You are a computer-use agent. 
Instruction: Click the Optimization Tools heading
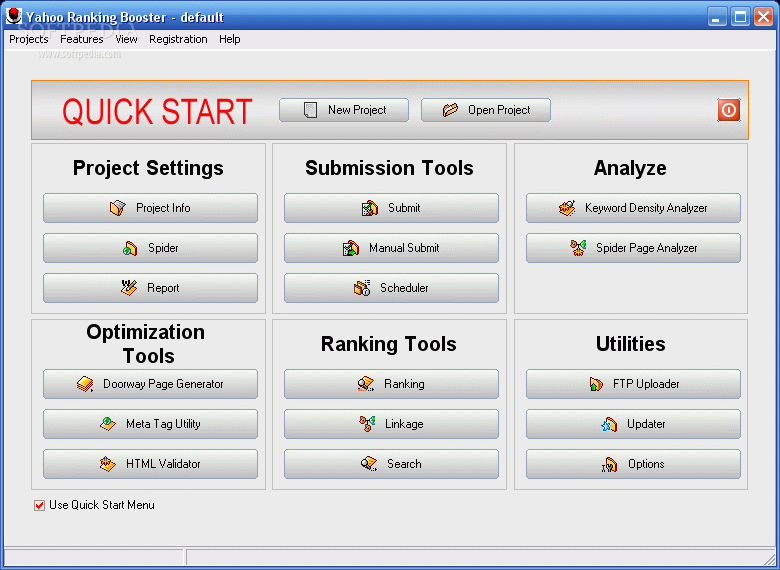(x=146, y=344)
